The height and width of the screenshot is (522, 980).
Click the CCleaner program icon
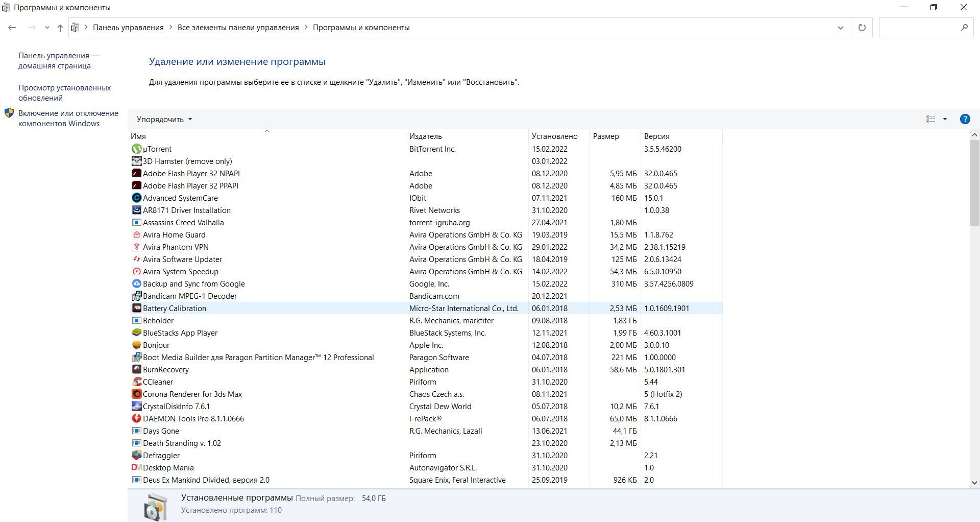(136, 382)
